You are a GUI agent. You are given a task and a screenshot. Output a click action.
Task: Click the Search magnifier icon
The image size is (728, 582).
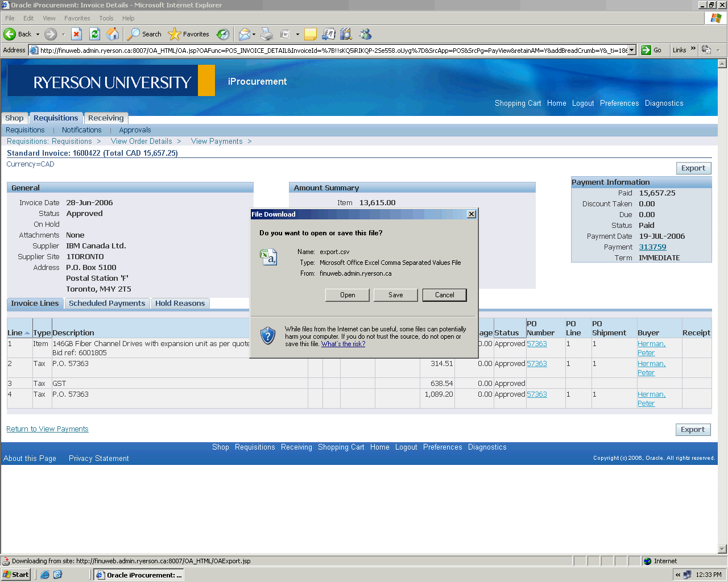pos(134,34)
